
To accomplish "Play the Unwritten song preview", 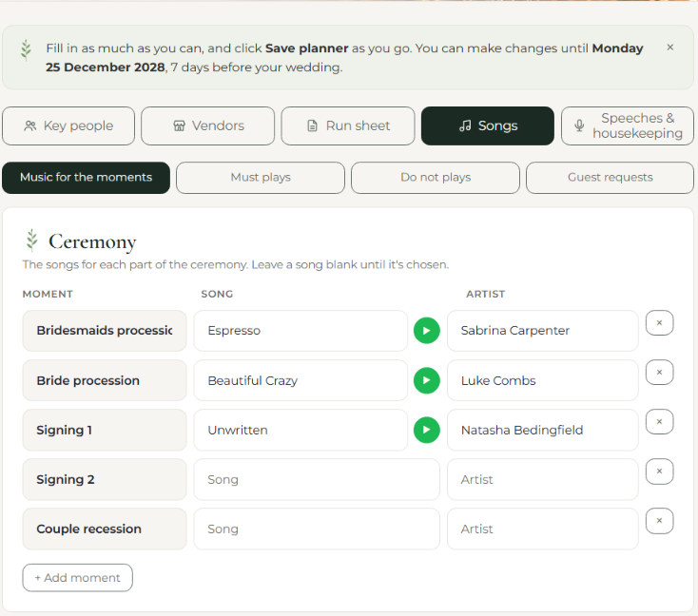I will point(426,430).
